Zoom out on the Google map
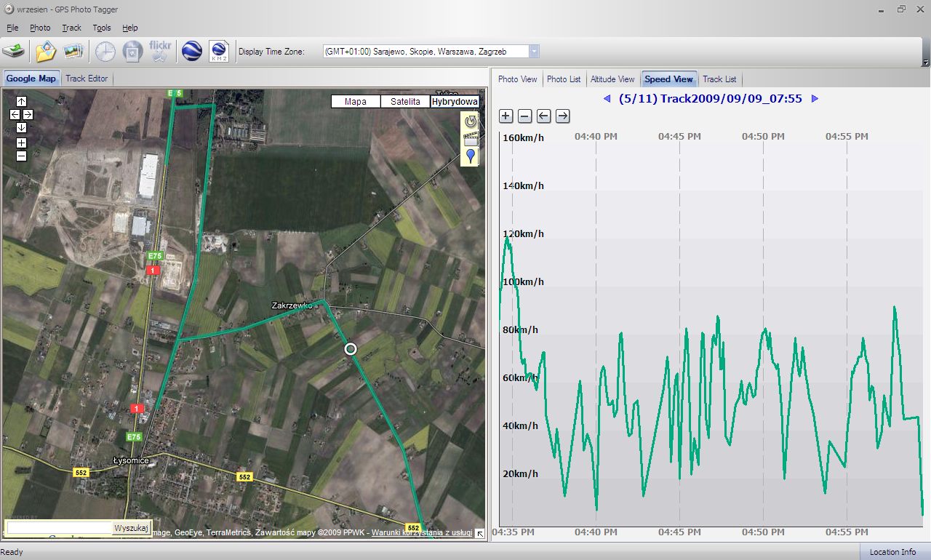Image resolution: width=931 pixels, height=560 pixels. click(21, 156)
